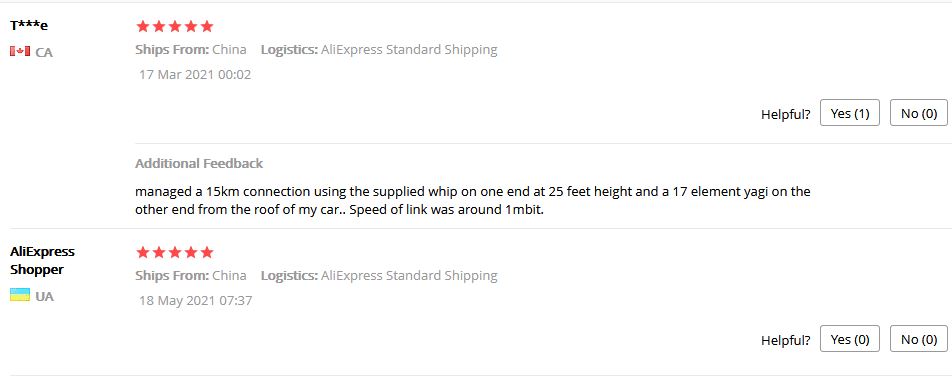Click the 17 Mar 2021 00:02 timestamp

[195, 75]
